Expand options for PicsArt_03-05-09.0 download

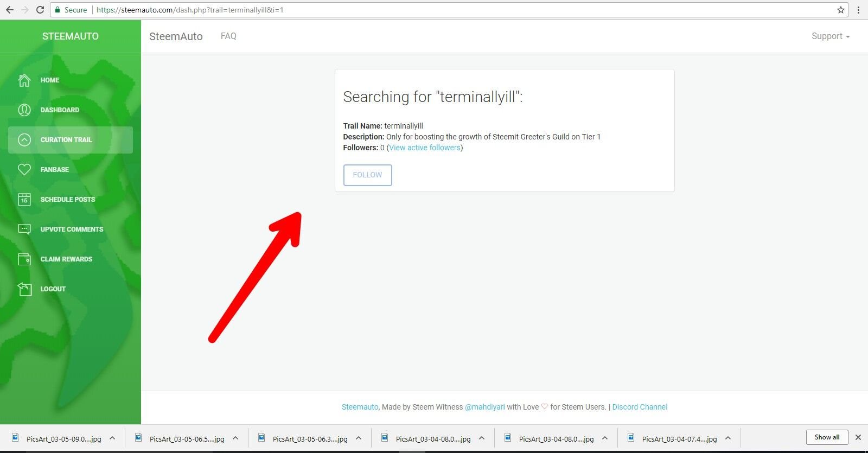tap(112, 438)
